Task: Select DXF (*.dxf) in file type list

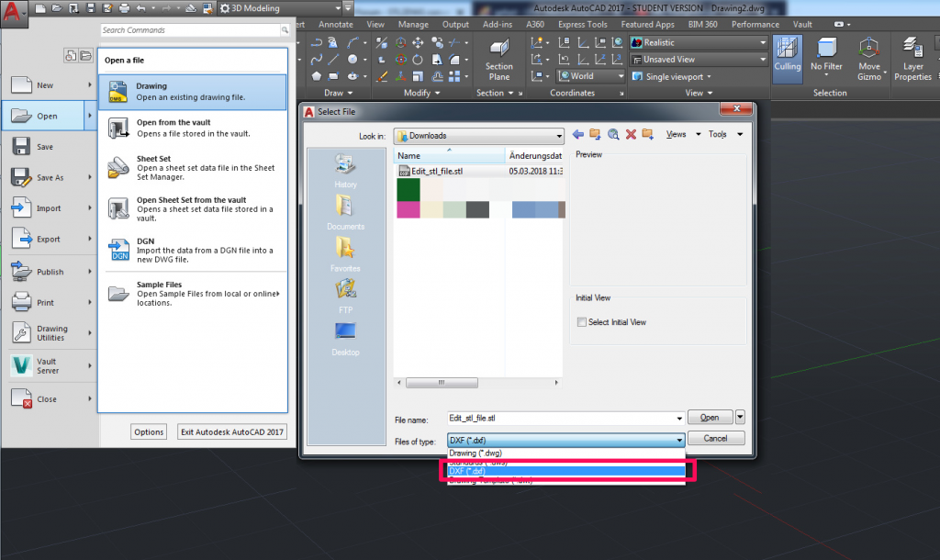Action: coord(565,471)
